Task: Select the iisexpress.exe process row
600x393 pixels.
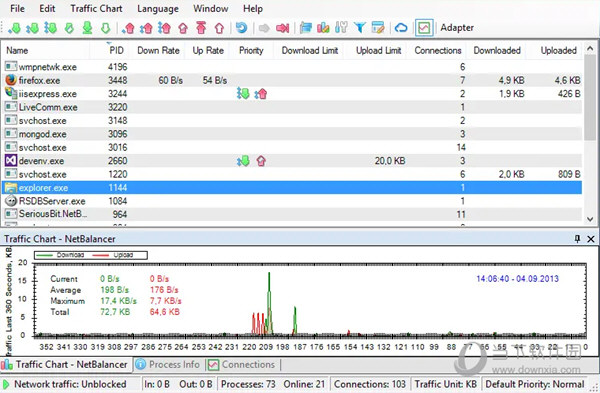Action: 292,94
